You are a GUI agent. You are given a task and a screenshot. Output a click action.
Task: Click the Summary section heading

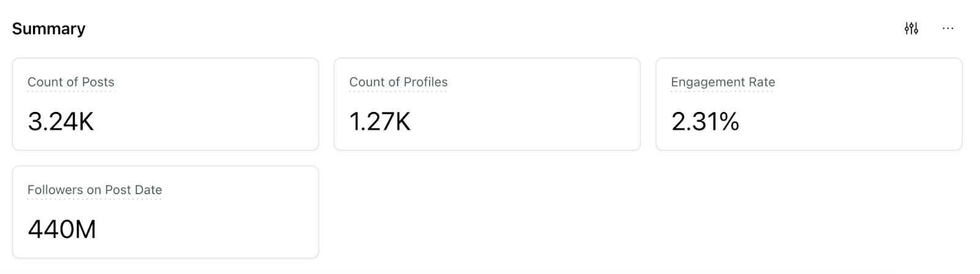pyautogui.click(x=48, y=29)
